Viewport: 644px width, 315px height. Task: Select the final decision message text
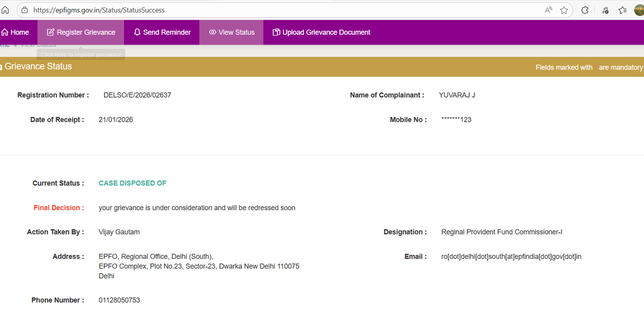(x=197, y=208)
